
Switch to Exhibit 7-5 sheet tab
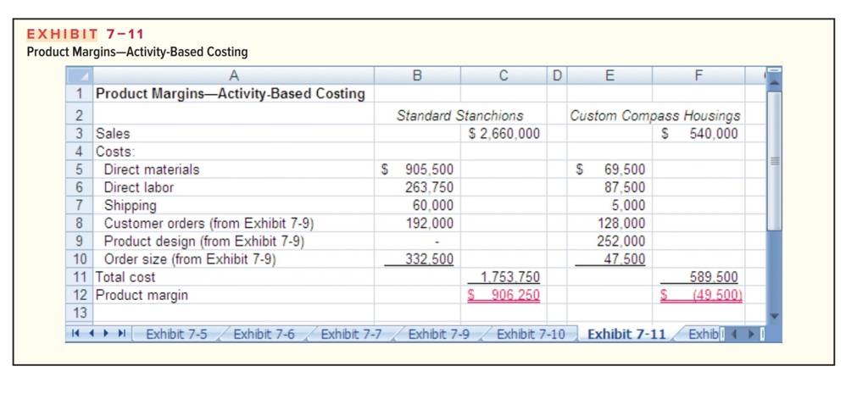click(x=176, y=334)
